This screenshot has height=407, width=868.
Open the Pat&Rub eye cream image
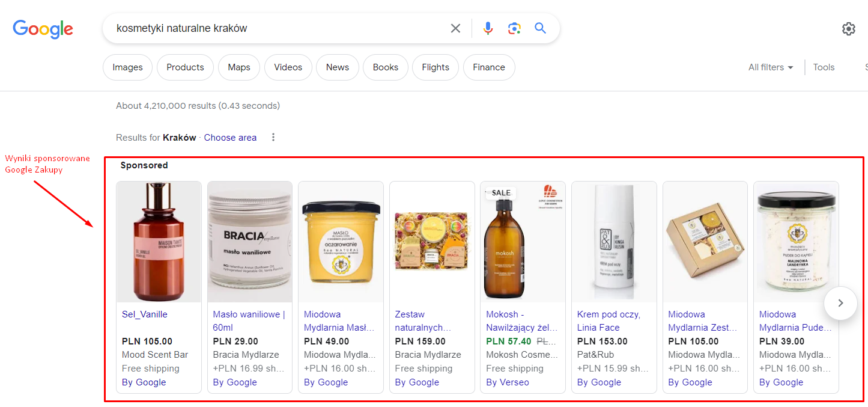click(x=615, y=242)
